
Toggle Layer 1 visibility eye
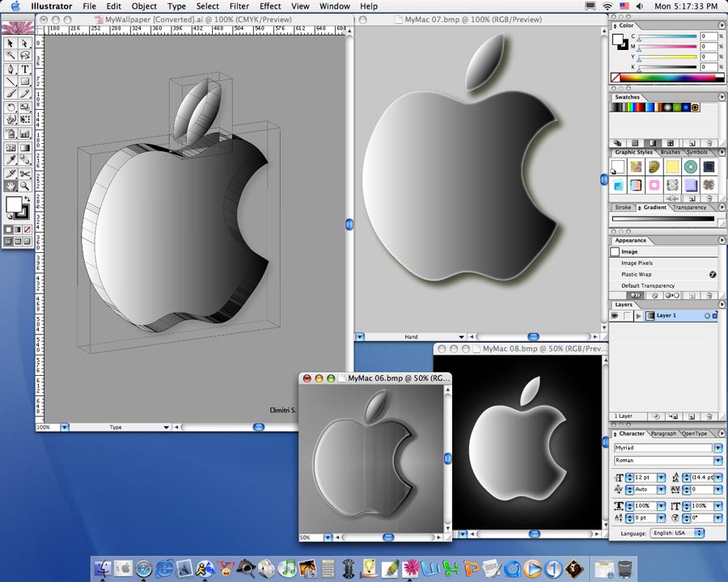(616, 315)
